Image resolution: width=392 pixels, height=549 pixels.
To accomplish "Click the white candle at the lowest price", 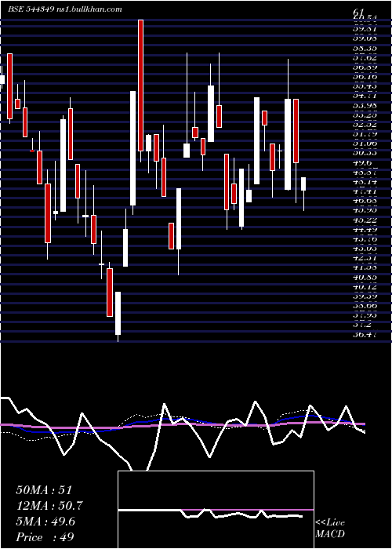I will (x=118, y=313).
